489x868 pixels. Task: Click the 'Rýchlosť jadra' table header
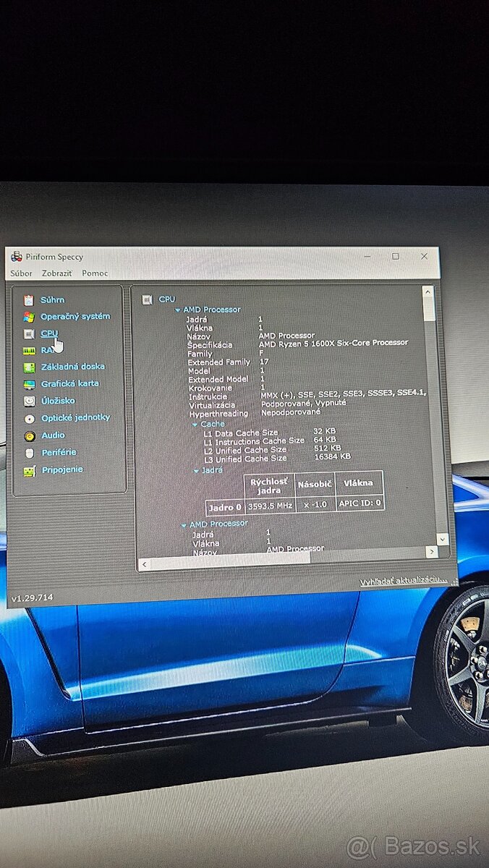[268, 485]
